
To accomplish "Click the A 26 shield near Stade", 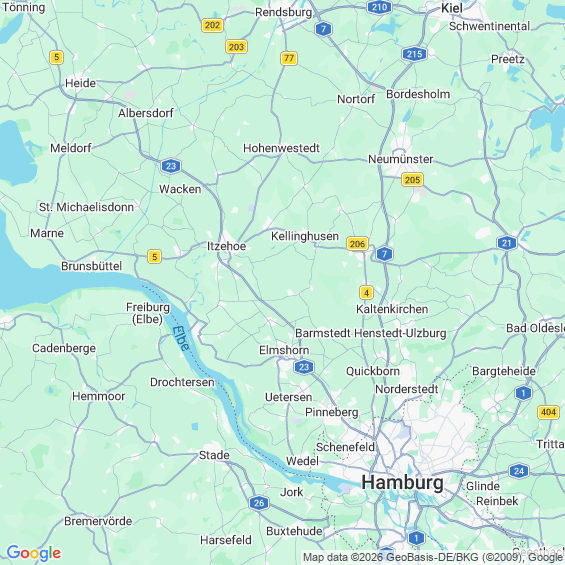I will click(259, 503).
